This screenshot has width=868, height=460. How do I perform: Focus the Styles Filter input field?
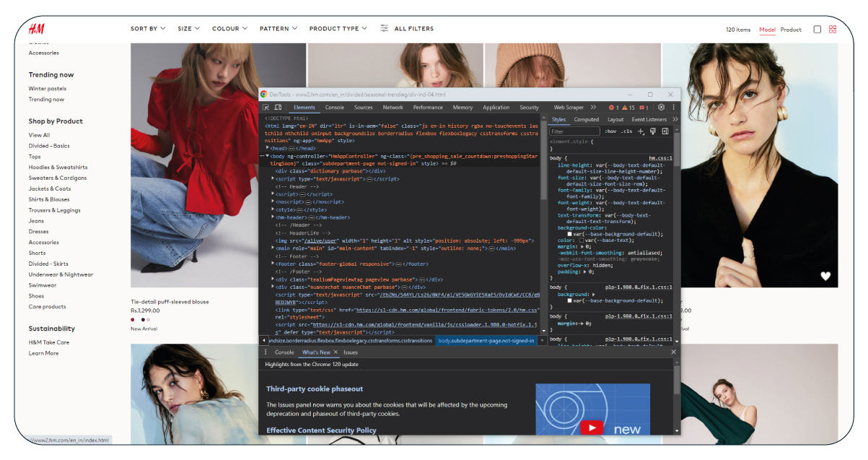pos(574,131)
